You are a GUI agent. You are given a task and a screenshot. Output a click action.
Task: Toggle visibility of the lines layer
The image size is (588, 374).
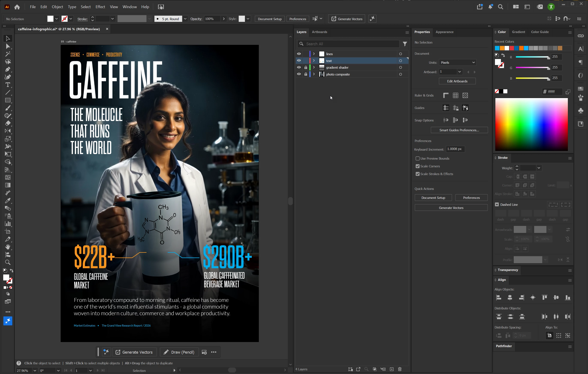(299, 54)
